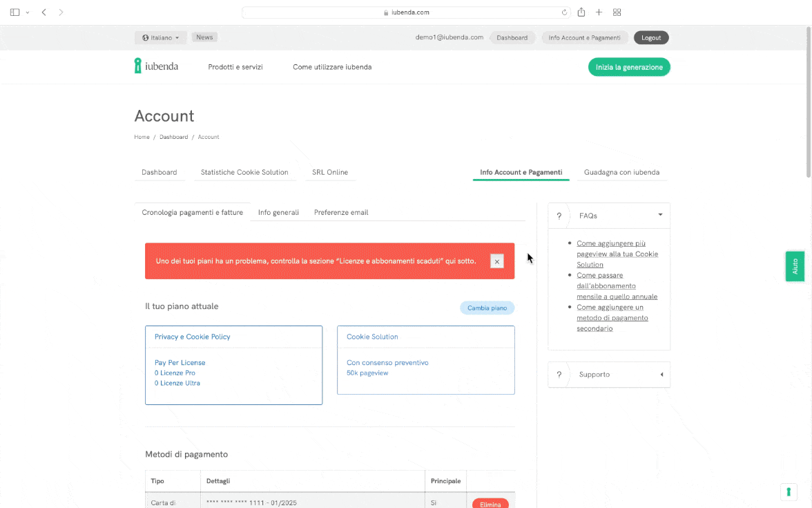Image resolution: width=812 pixels, height=508 pixels.
Task: Click the Safari address bar
Action: [406, 12]
